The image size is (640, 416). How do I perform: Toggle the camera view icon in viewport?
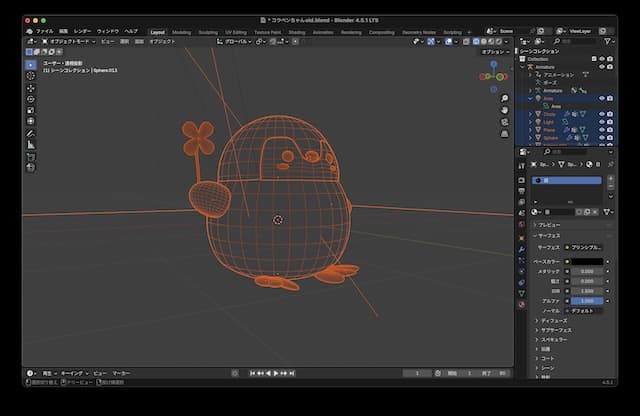(x=504, y=122)
